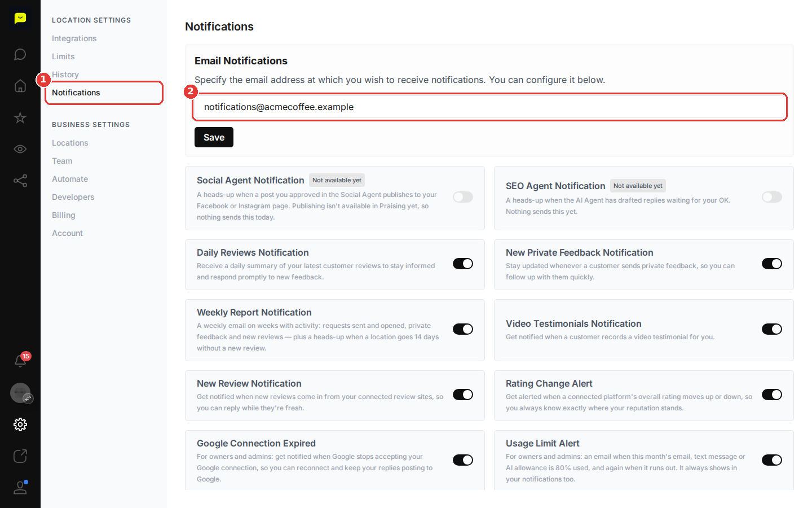Click the disabled Social Agent Notification toggle

463,197
